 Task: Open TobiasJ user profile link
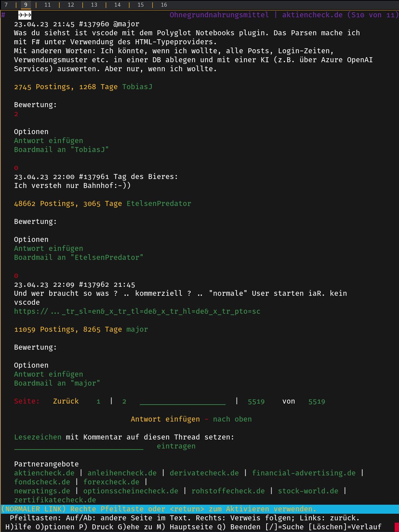[x=137, y=87]
